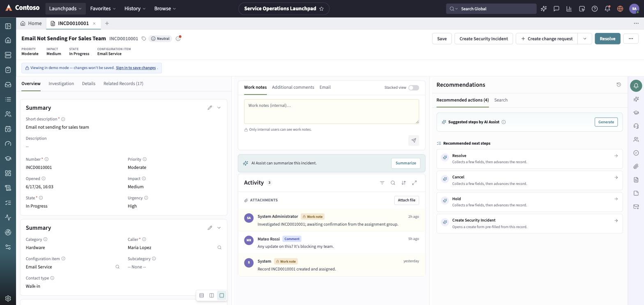644x305 pixels.
Task: Collapse the first Summary section chevron
Action: (219, 108)
